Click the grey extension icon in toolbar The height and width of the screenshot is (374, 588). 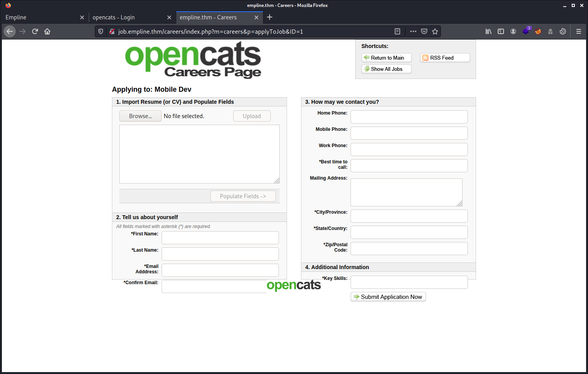(550, 31)
